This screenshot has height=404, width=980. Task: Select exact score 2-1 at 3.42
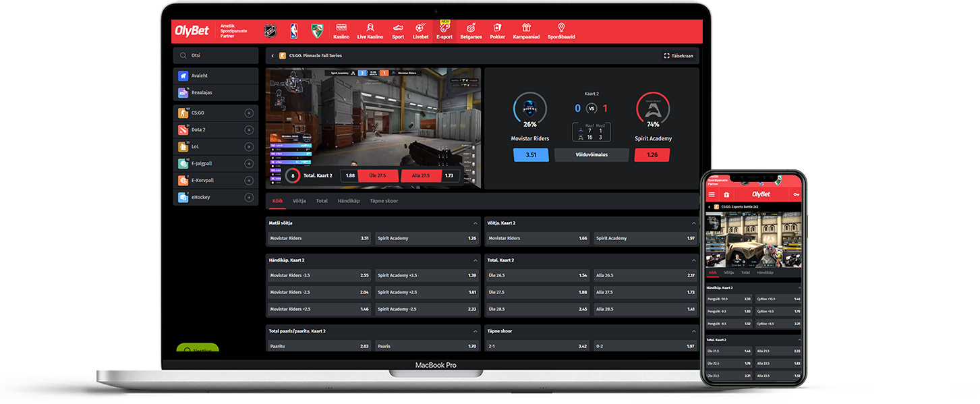pos(538,346)
